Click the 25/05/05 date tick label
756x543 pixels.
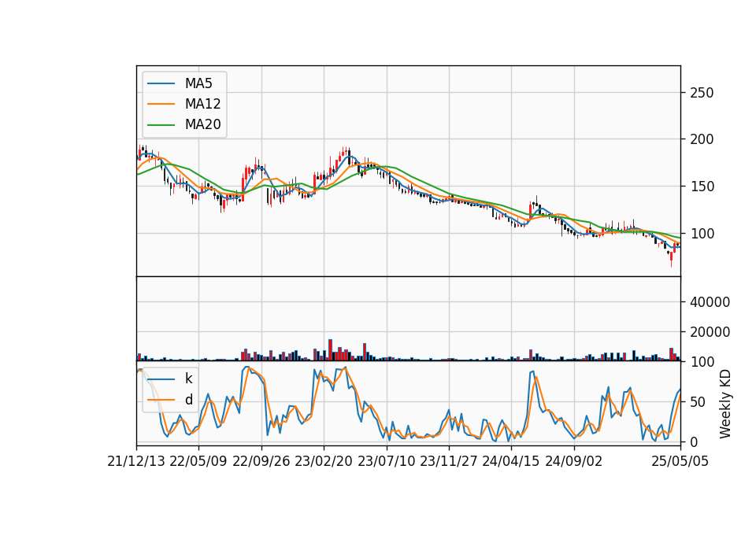coord(680,461)
